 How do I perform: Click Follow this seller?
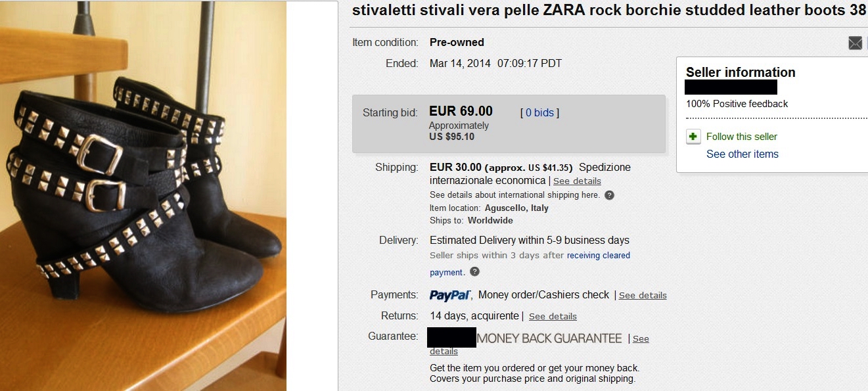coord(742,137)
